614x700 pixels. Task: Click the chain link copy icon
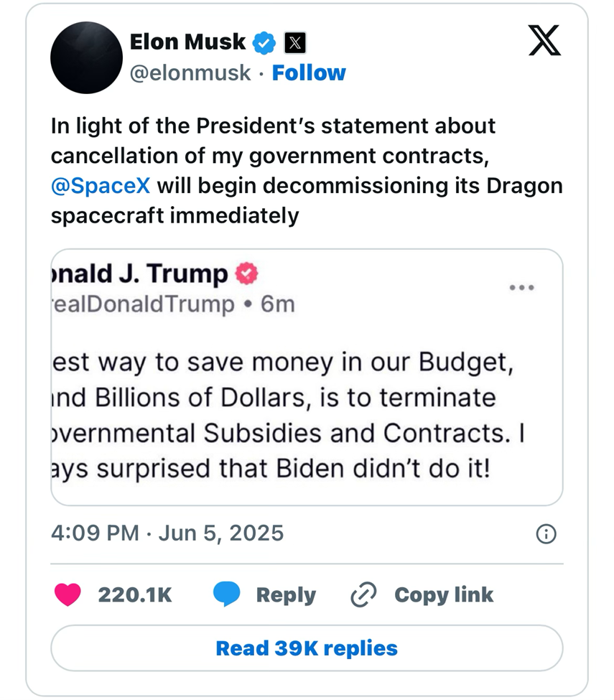point(363,594)
